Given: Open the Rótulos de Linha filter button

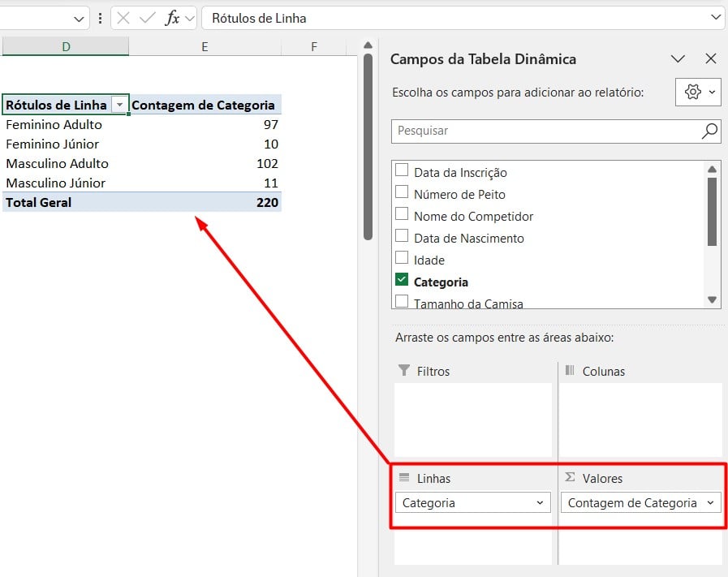Looking at the screenshot, I should point(120,105).
